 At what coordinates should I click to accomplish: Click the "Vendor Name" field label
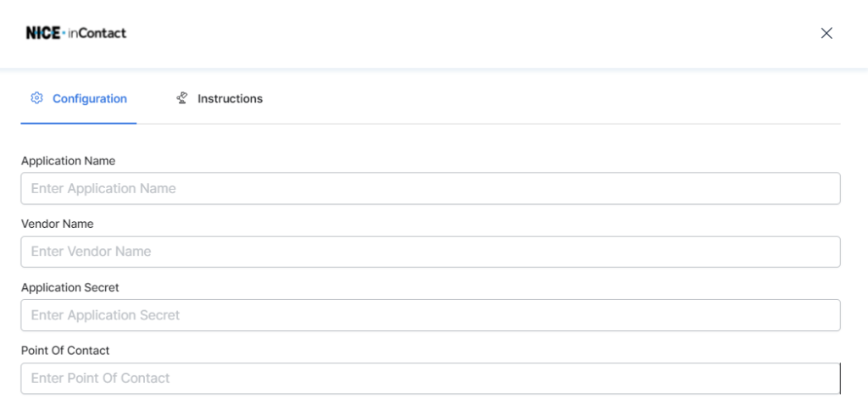coord(57,224)
